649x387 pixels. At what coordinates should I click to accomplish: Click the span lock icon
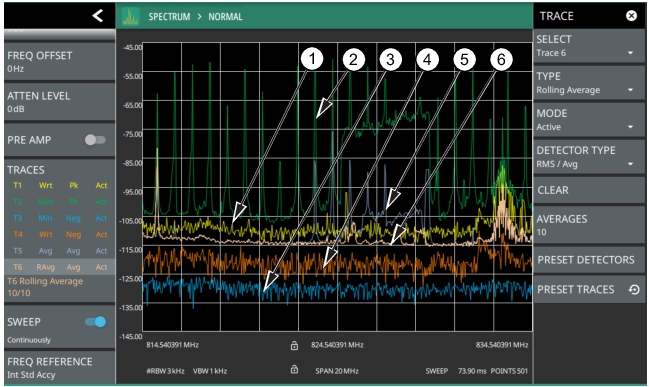pyautogui.click(x=294, y=369)
